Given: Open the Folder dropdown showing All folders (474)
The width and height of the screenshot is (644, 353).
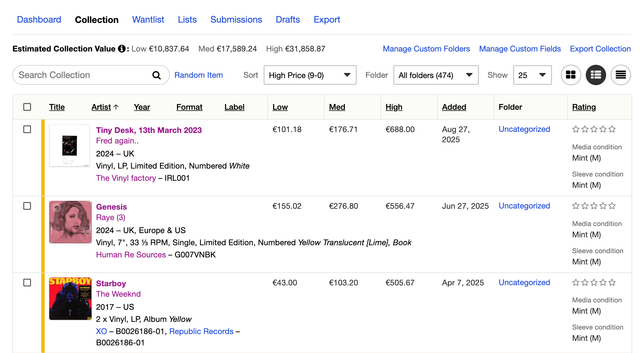Looking at the screenshot, I should point(436,75).
